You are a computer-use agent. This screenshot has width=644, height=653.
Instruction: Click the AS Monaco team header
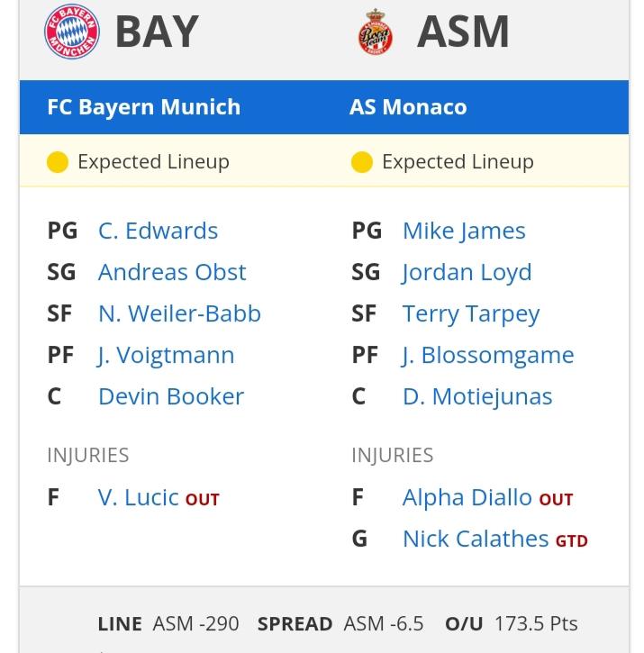[408, 107]
